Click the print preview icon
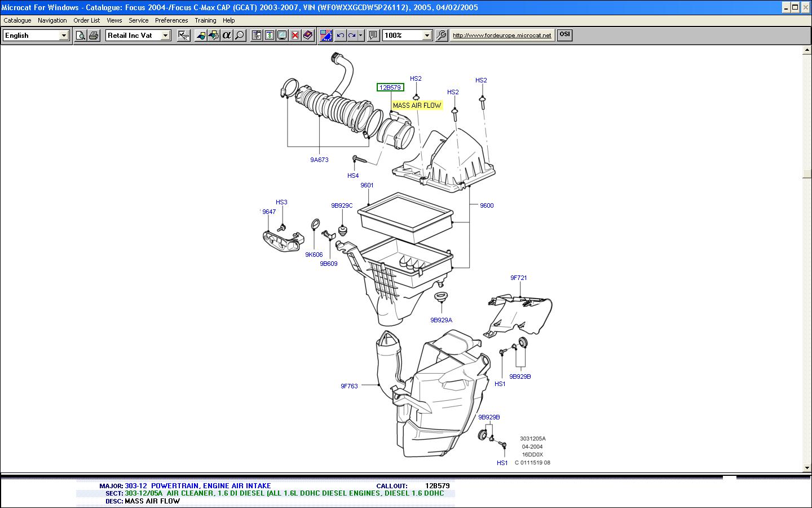Viewport: 812px width, 508px height. coord(81,36)
